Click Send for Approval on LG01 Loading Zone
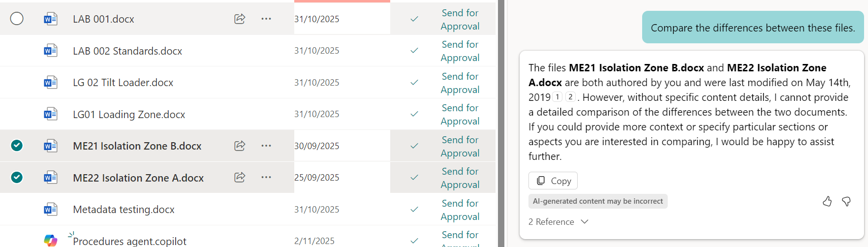 (460, 114)
